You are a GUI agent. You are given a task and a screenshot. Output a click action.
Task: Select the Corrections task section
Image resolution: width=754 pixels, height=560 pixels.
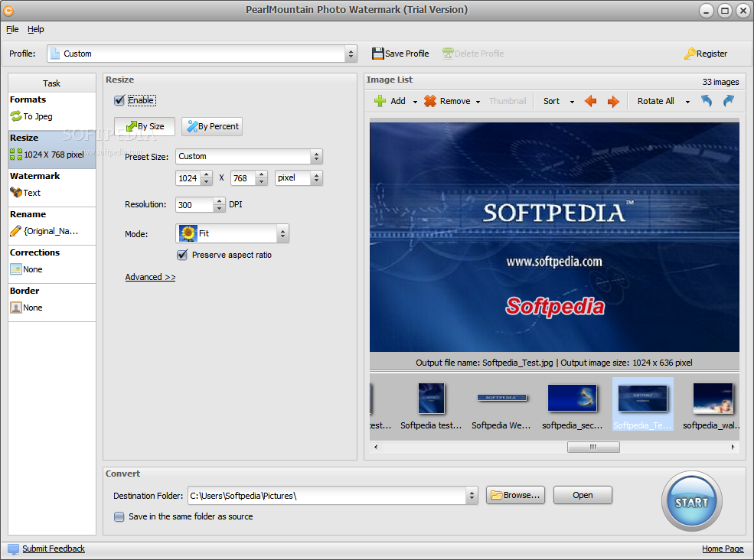(52, 265)
